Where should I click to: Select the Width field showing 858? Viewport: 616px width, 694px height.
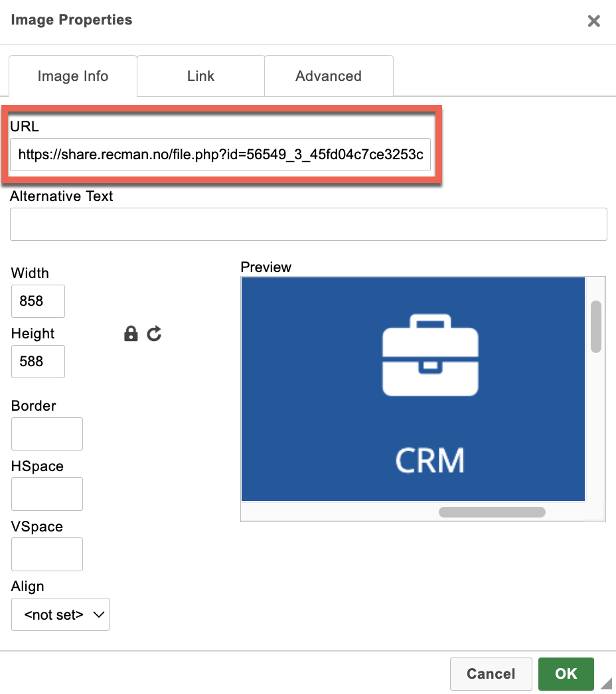pyautogui.click(x=38, y=301)
